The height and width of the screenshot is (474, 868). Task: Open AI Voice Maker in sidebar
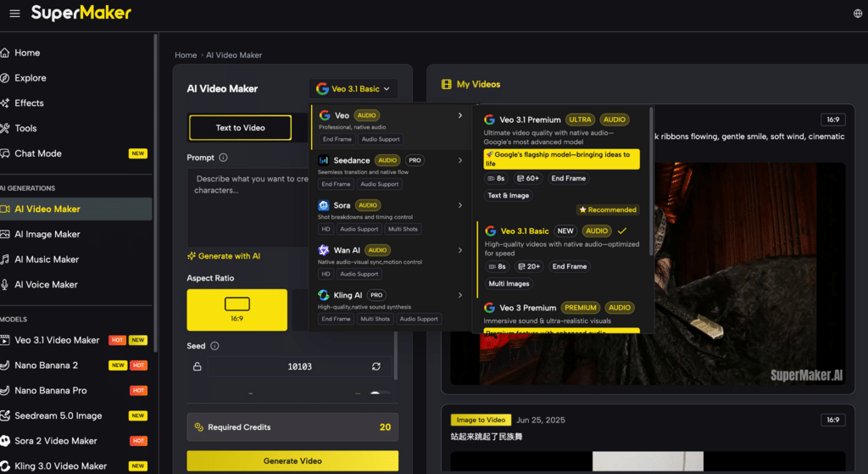pos(46,285)
